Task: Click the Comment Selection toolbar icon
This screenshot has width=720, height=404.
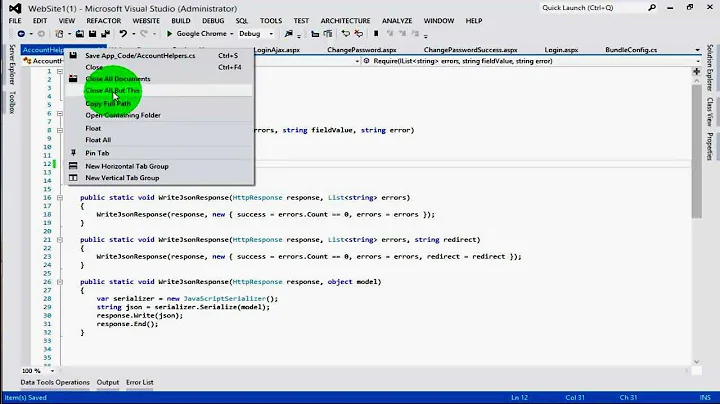Action: point(345,34)
